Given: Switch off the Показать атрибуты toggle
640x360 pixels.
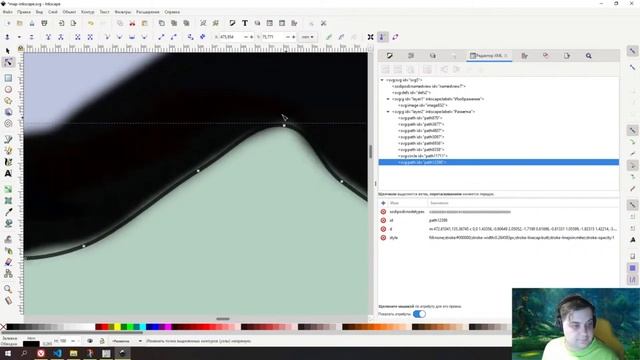Looking at the screenshot, I should (419, 314).
